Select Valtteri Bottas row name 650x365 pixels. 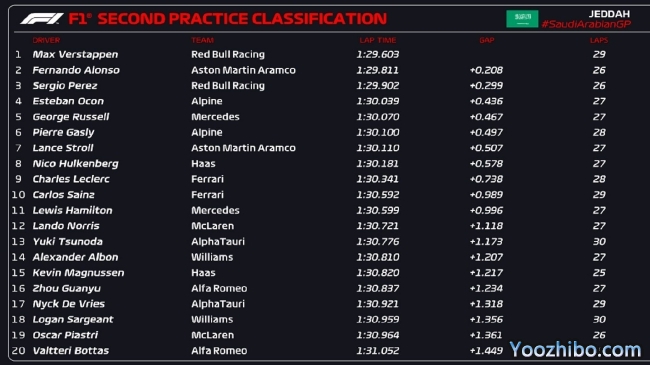pos(70,350)
